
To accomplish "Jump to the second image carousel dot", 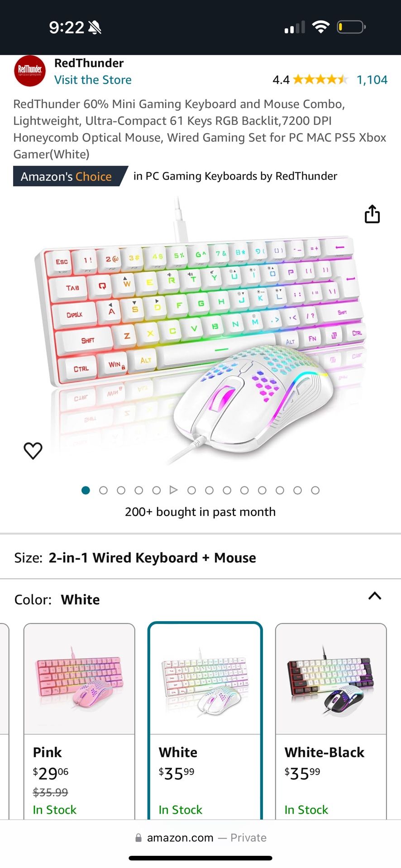I will (103, 490).
